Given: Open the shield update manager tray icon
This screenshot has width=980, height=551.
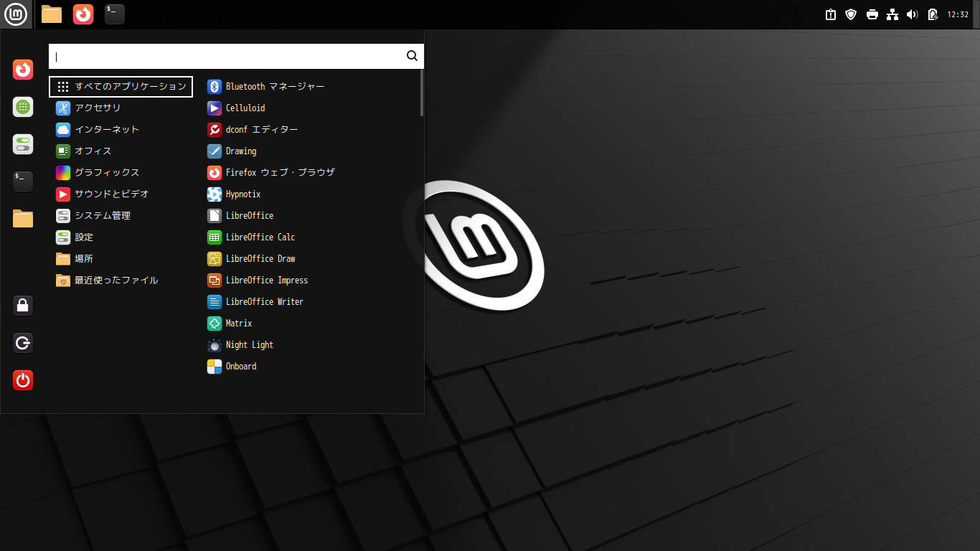Looking at the screenshot, I should pos(851,14).
